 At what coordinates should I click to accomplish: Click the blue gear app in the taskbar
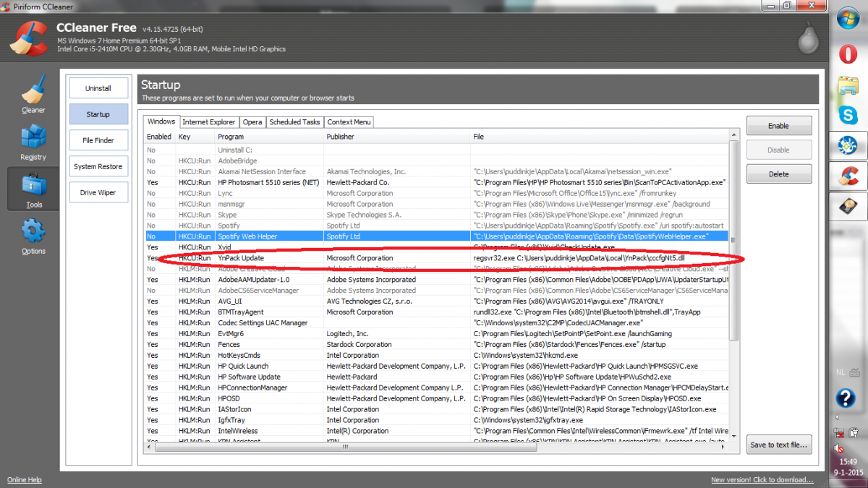[x=848, y=145]
